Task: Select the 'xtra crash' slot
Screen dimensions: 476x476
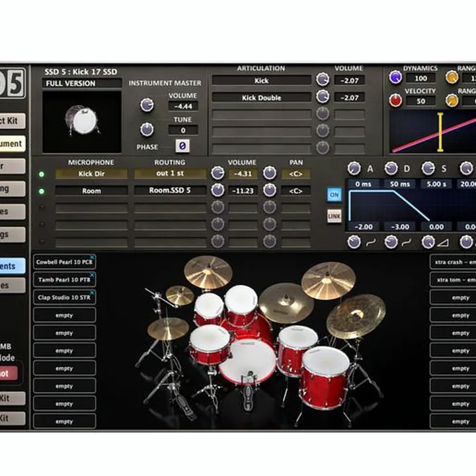Action: coord(454,262)
